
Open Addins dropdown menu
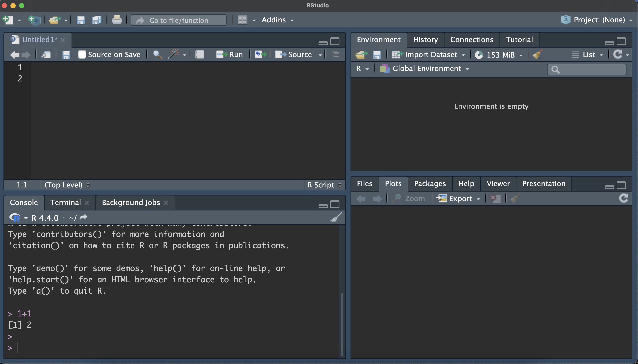278,20
